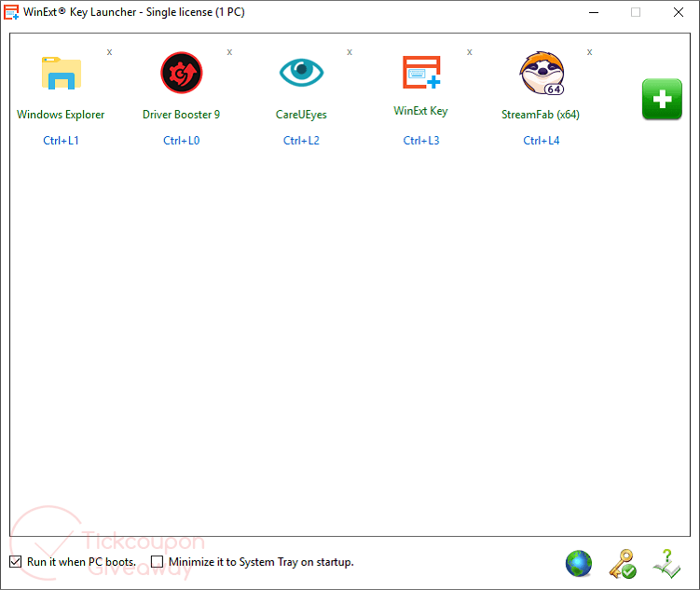Screen dimensions: 700x590
Task: Change the Ctrl+L4 hotkey link
Action: point(542,141)
